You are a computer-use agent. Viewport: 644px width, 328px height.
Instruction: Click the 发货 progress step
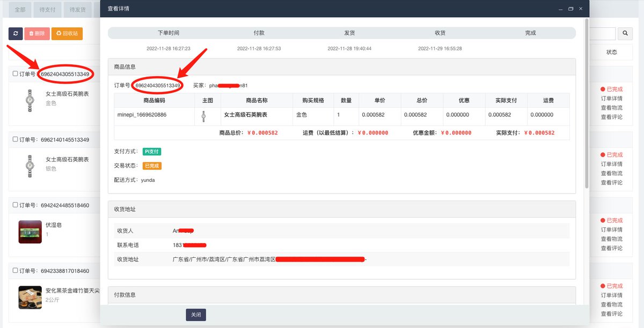tap(349, 33)
